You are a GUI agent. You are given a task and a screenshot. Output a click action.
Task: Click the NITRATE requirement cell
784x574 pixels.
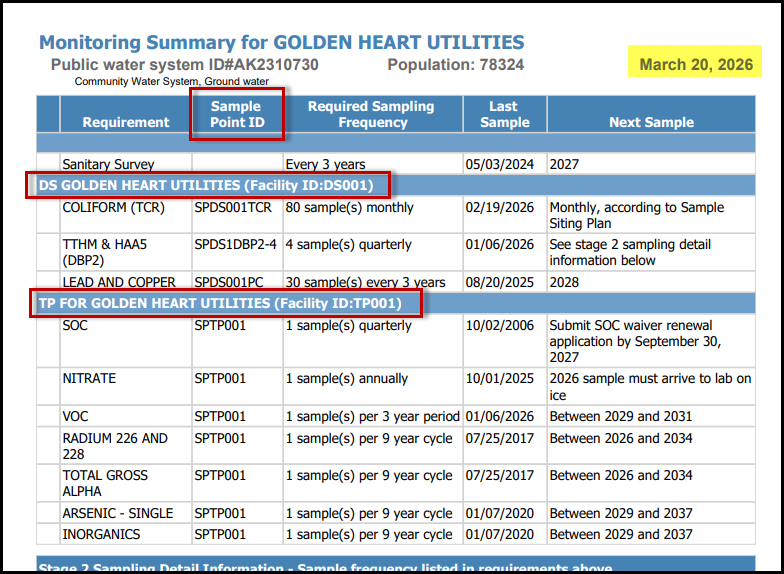(89, 379)
